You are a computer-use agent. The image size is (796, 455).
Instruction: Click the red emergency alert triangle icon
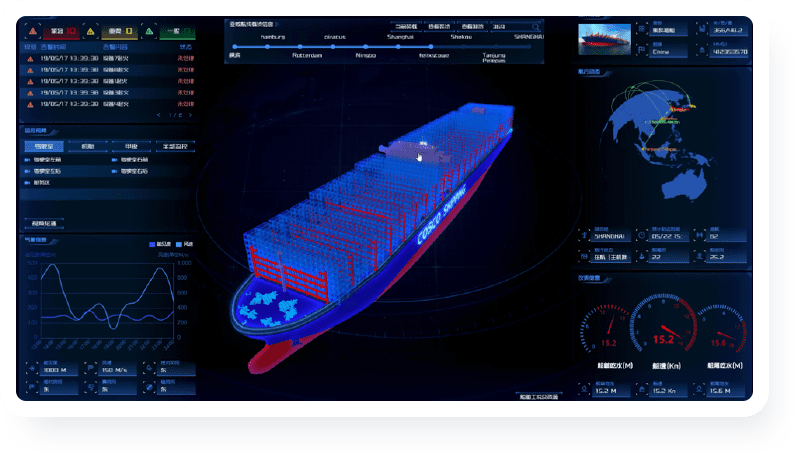point(32,31)
